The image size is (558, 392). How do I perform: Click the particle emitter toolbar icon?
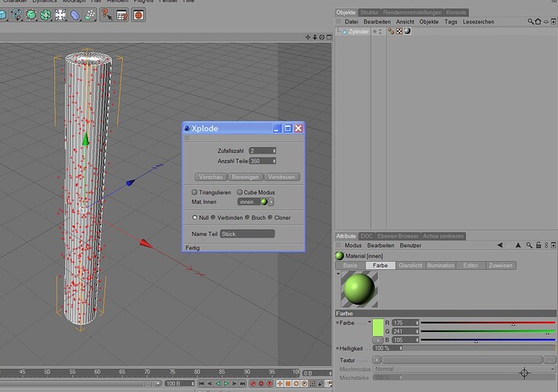pos(90,15)
